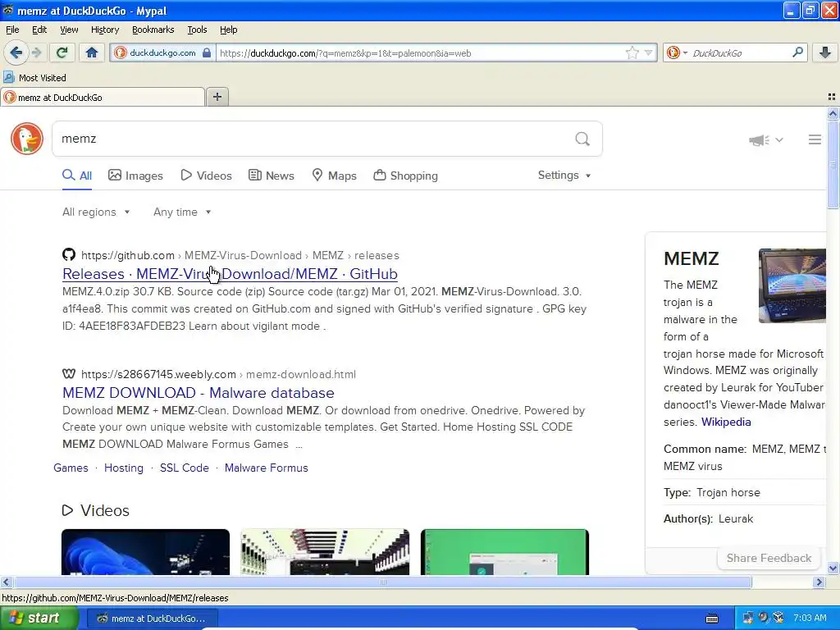Image resolution: width=840 pixels, height=630 pixels.
Task: Select the All results tab
Action: click(x=77, y=176)
